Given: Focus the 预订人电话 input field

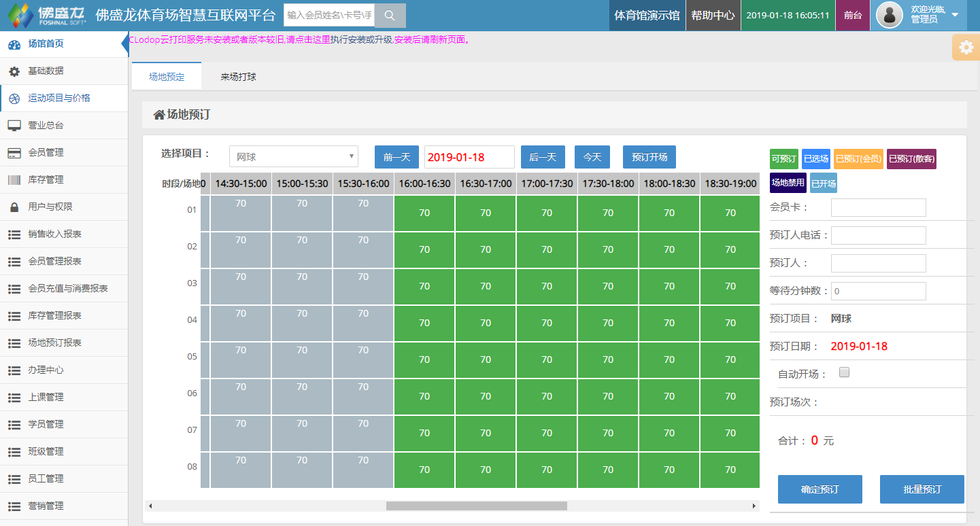Looking at the screenshot, I should [x=879, y=235].
